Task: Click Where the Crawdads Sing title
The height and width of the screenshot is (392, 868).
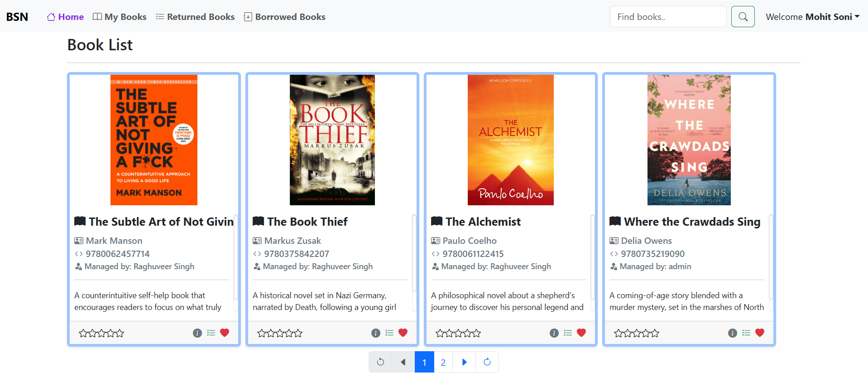Action: [x=692, y=222]
